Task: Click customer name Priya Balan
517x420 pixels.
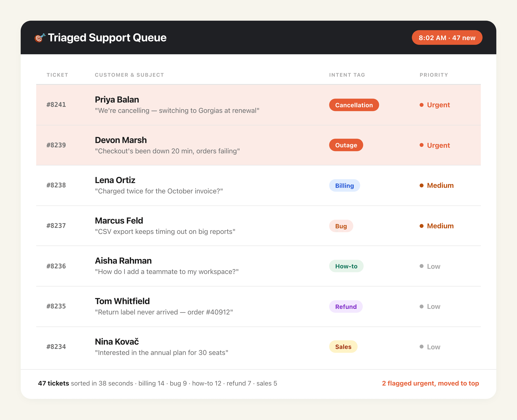Action: (x=117, y=100)
